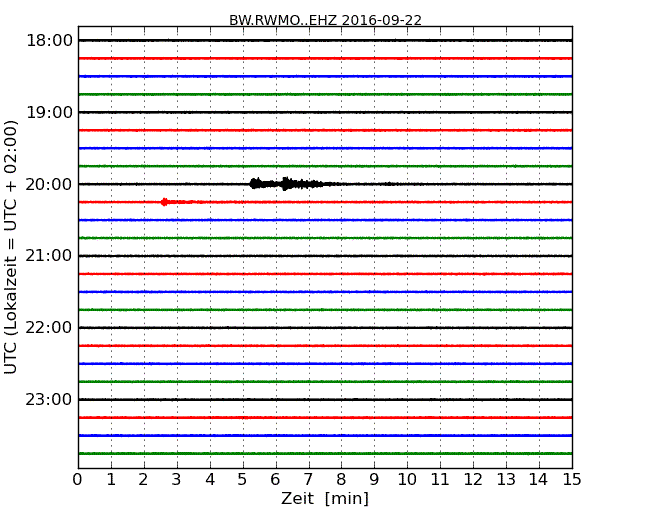Click the 13 minute tick label
Screen dimensions: 650x520
(506, 479)
